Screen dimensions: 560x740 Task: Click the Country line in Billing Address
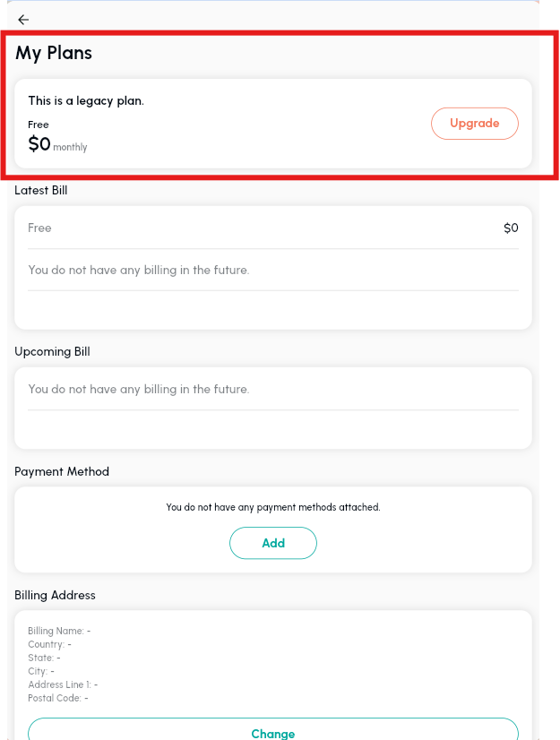point(49,644)
